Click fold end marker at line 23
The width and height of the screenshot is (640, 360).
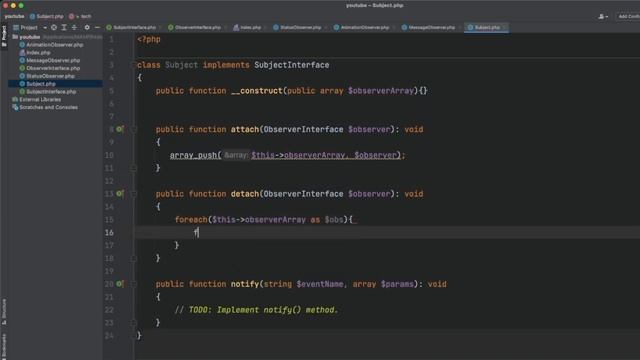click(133, 323)
